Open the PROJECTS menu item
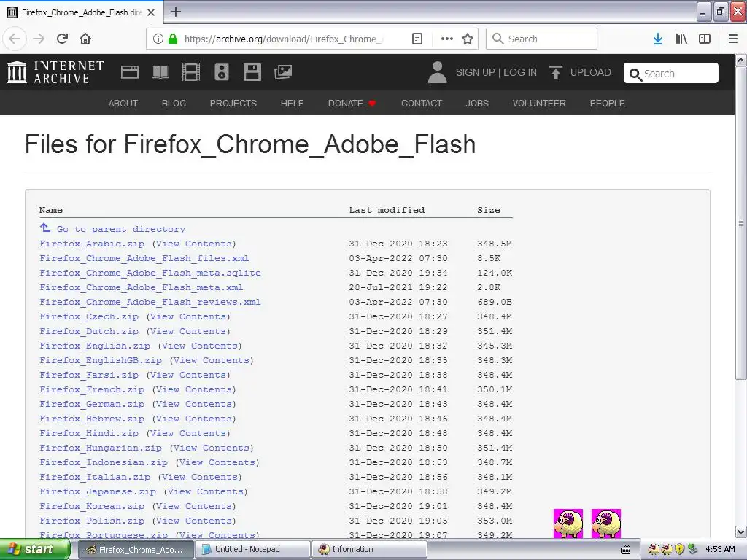The height and width of the screenshot is (560, 747). (x=233, y=104)
